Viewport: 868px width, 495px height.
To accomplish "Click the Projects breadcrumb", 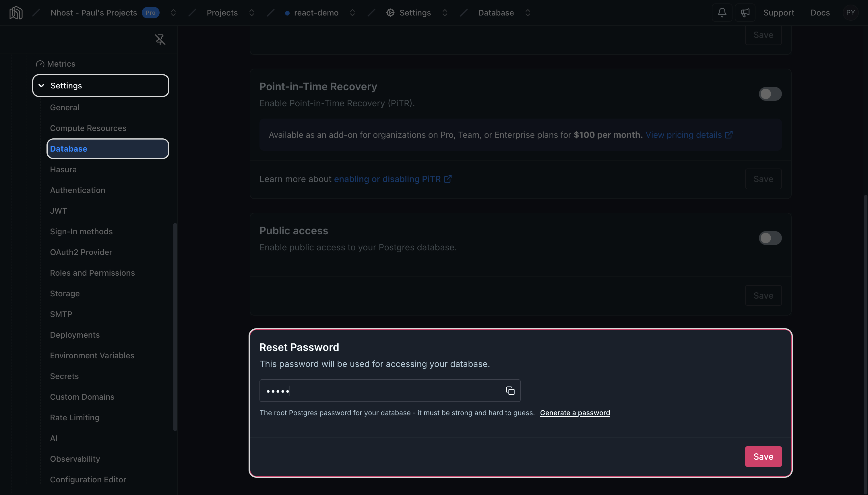I will point(222,13).
